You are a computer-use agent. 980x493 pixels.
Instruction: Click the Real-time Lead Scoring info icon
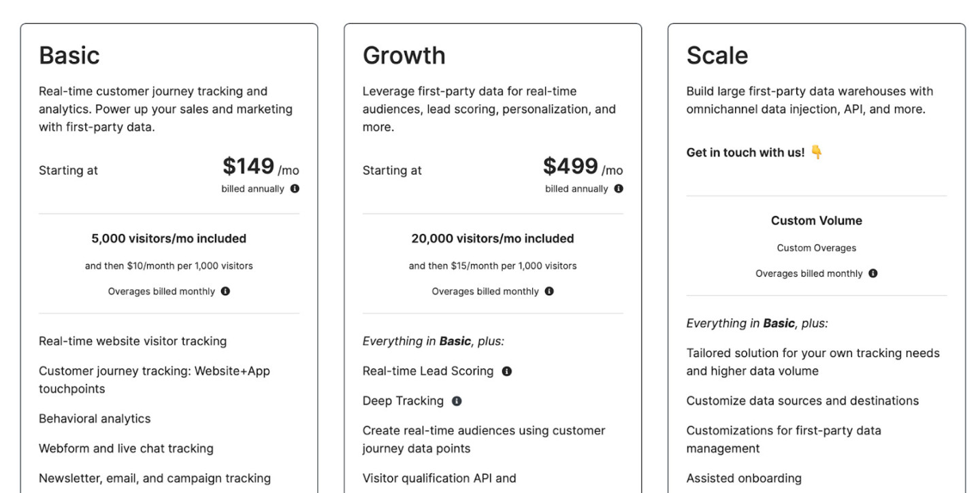click(x=505, y=371)
